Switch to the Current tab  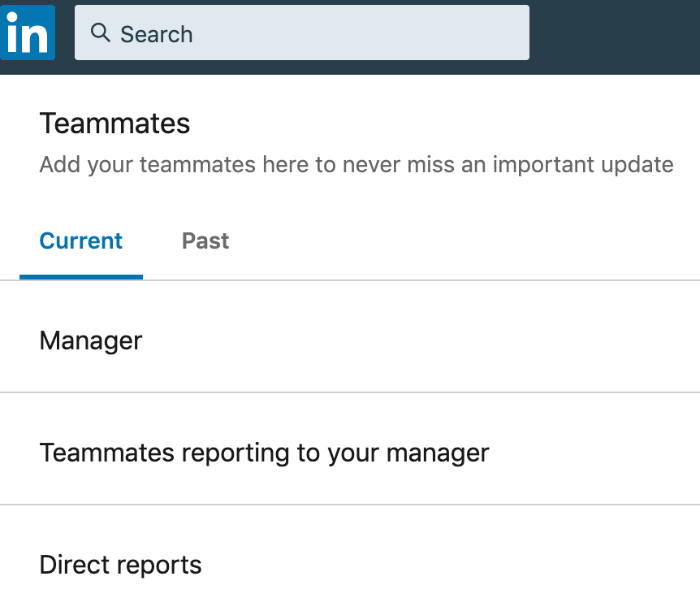(81, 241)
